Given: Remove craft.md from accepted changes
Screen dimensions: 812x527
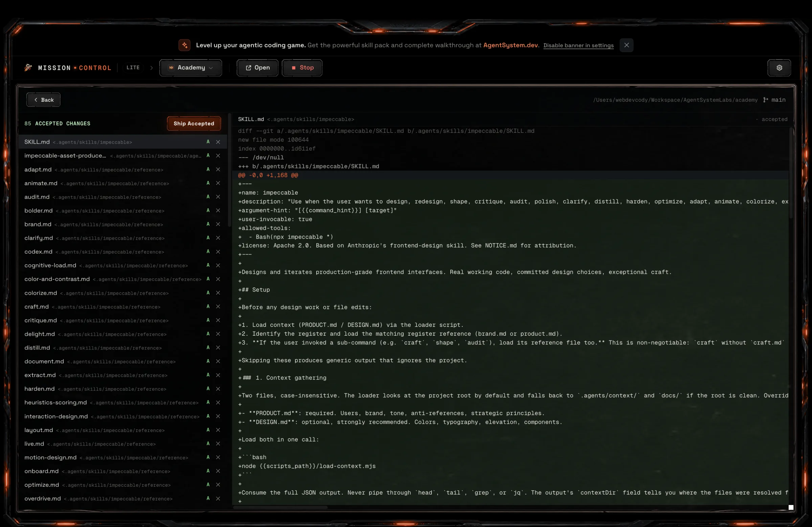Looking at the screenshot, I should 218,307.
